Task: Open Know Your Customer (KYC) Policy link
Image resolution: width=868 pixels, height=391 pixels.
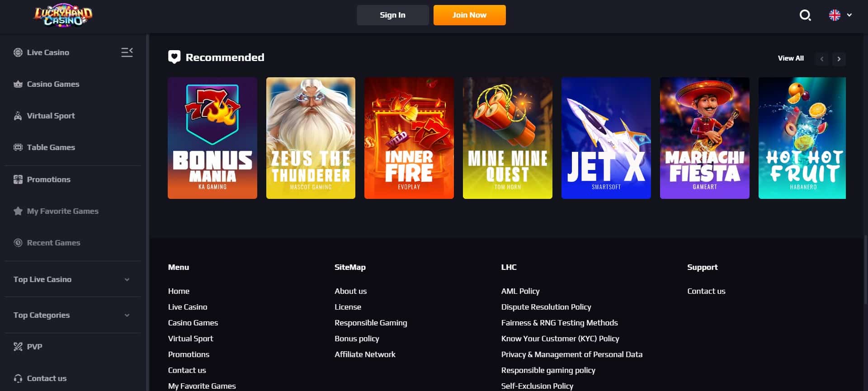Action: tap(560, 339)
